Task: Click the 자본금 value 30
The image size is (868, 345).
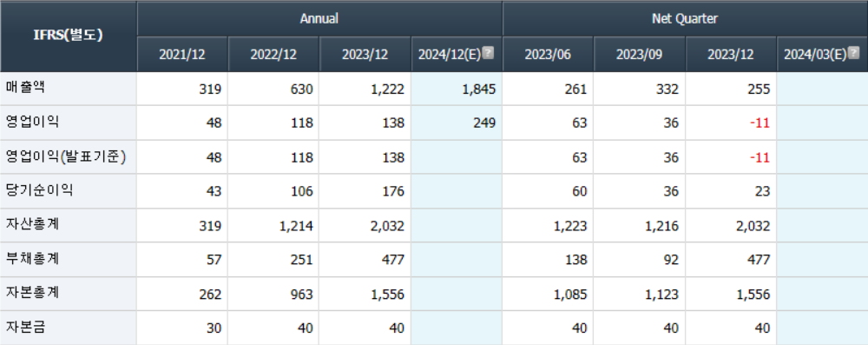Action: point(214,328)
